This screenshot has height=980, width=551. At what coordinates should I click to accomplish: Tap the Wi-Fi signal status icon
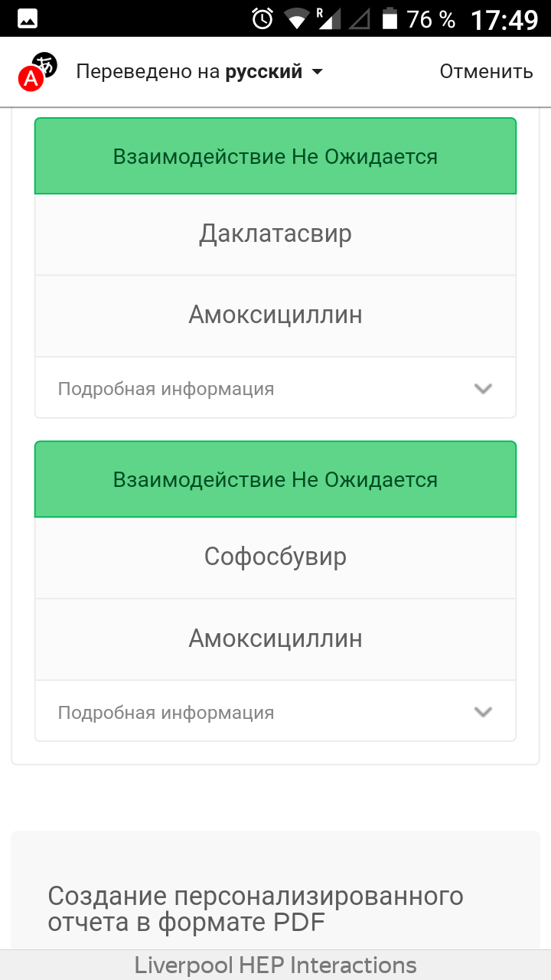[x=297, y=18]
